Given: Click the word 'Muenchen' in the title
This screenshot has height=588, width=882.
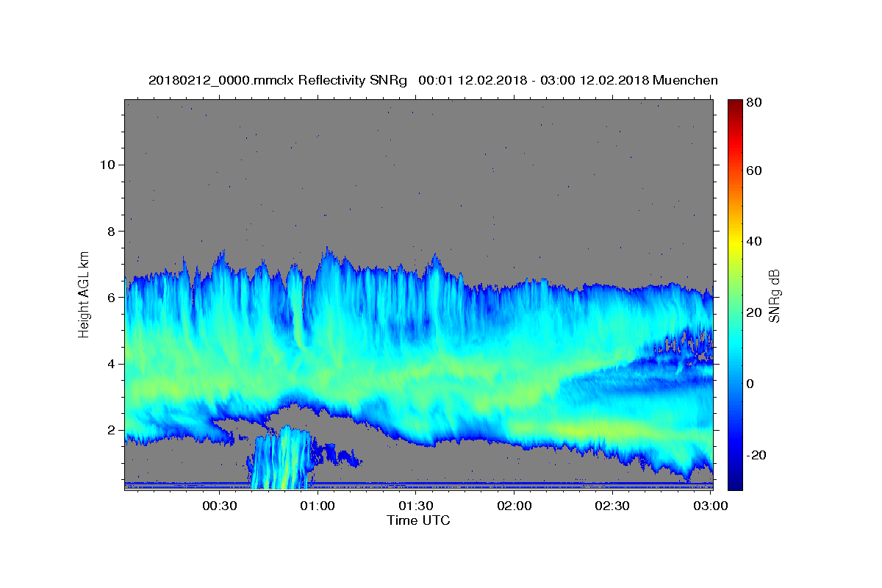Looking at the screenshot, I should 684,80.
